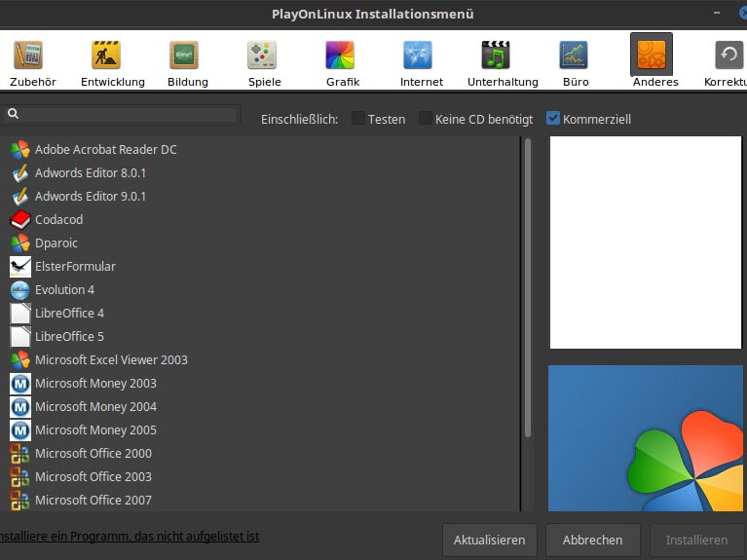Select Adobe Acrobat Reader DC in list
The image size is (747, 560).
click(105, 149)
